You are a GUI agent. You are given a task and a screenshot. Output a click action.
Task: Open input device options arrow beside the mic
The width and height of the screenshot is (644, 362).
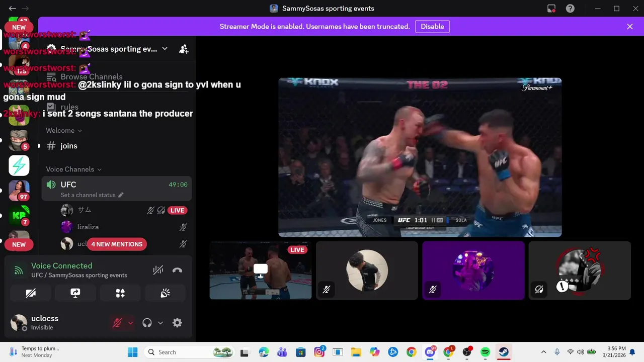point(130,323)
